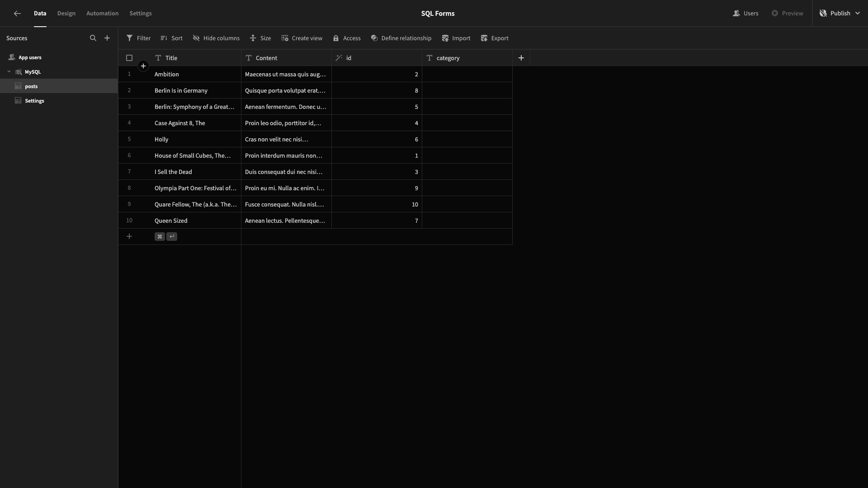Collapse the MySQL source tree

pyautogui.click(x=9, y=71)
